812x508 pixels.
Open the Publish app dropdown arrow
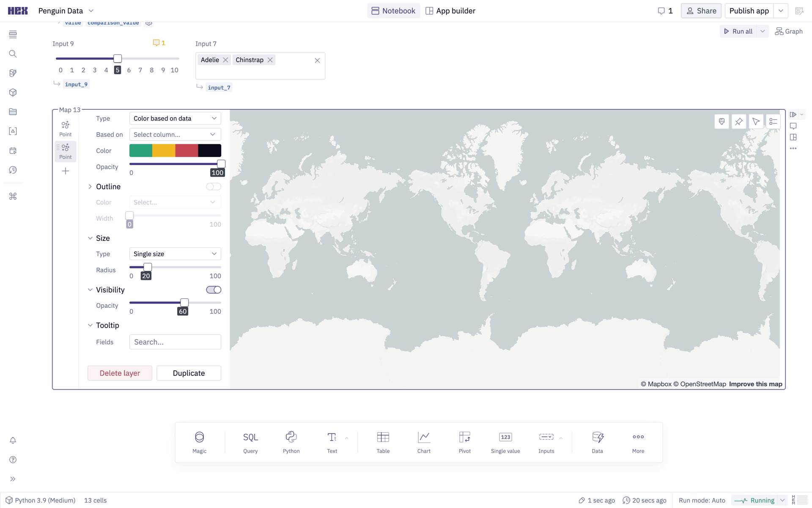point(781,11)
